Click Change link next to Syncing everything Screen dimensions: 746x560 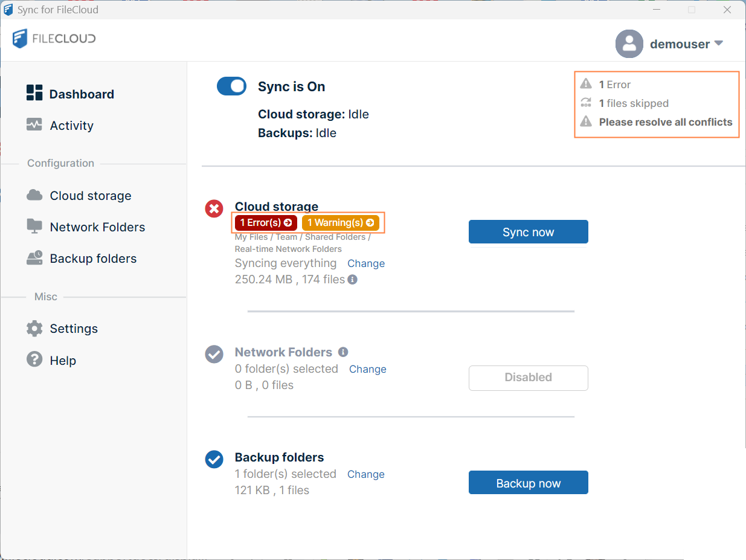(x=366, y=263)
